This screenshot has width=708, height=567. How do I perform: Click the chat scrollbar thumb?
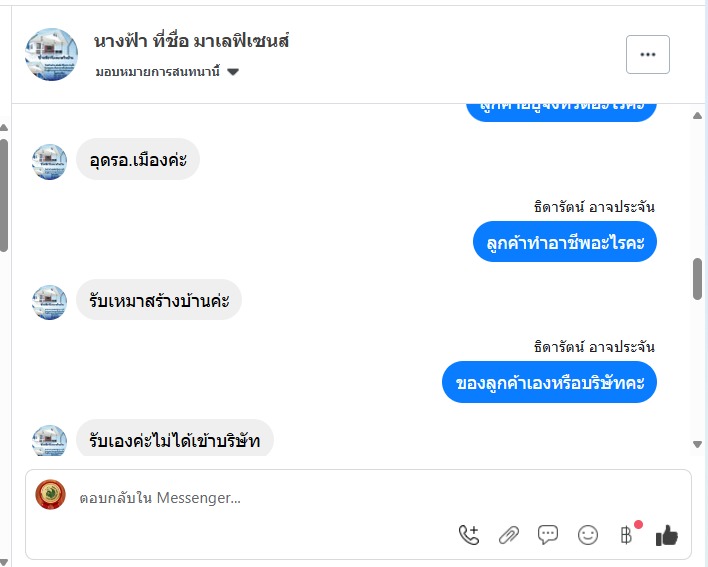(x=697, y=279)
